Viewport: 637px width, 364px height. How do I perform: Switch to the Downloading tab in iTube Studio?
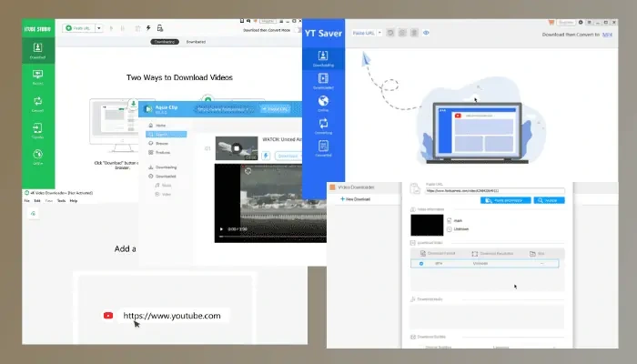(165, 42)
